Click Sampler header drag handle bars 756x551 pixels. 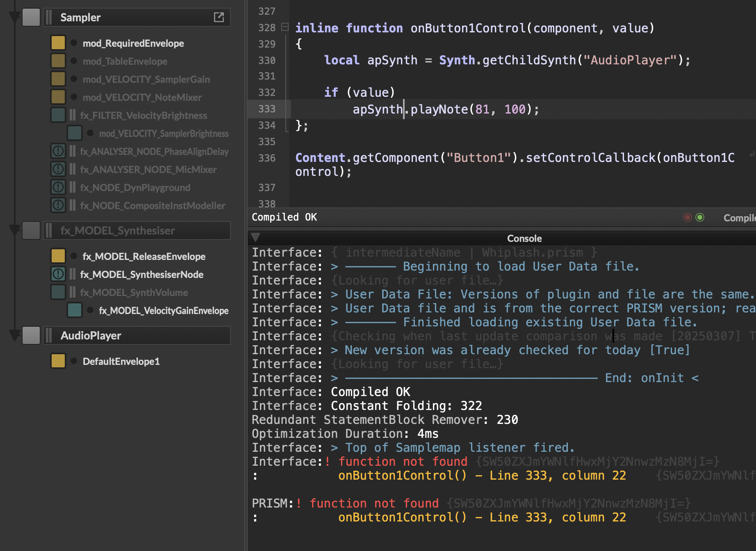click(49, 17)
